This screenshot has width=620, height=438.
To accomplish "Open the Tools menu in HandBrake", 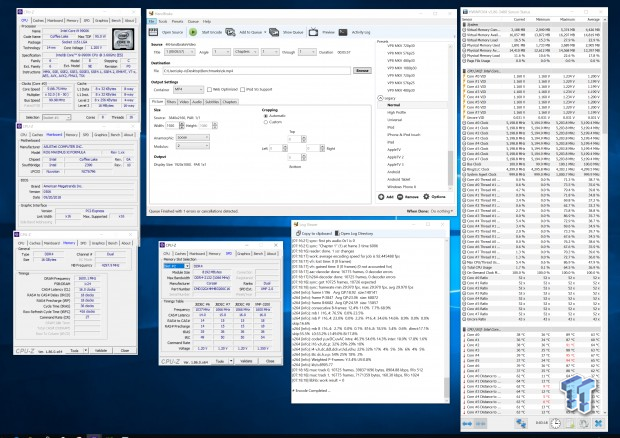I will tap(163, 21).
